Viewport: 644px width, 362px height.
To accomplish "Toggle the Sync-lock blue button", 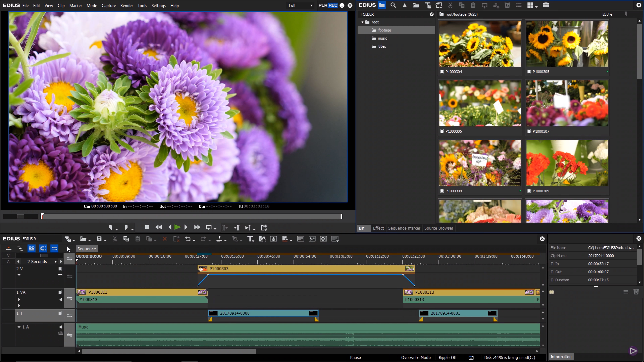I will [54, 249].
